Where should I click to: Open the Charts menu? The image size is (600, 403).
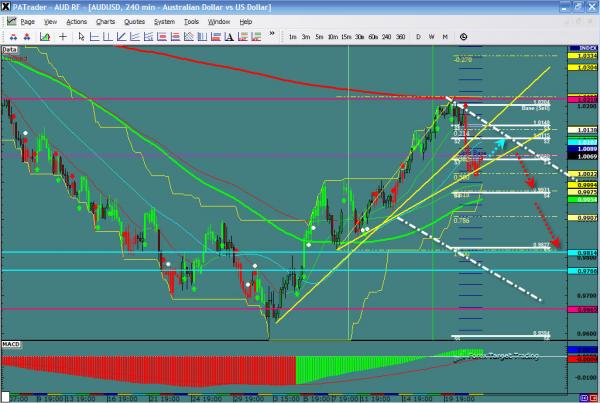[105, 20]
